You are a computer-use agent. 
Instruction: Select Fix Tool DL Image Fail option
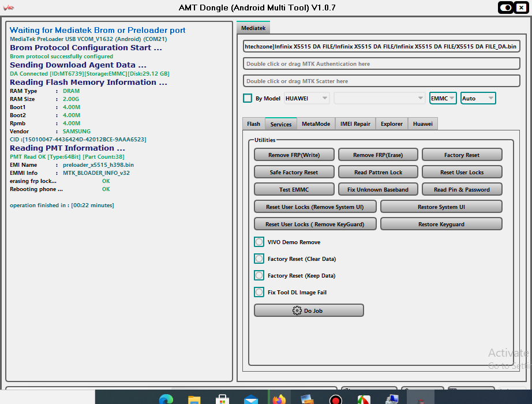pyautogui.click(x=259, y=292)
